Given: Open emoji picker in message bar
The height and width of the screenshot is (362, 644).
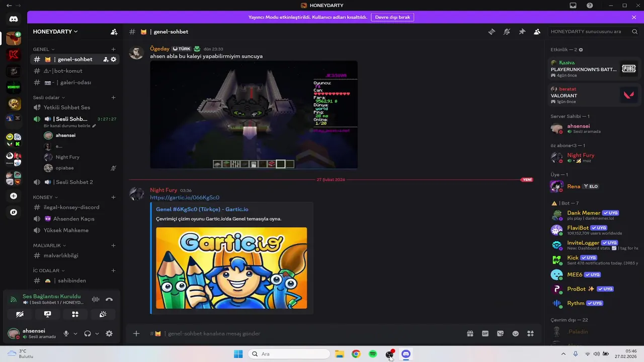Looking at the screenshot, I should [x=515, y=333].
